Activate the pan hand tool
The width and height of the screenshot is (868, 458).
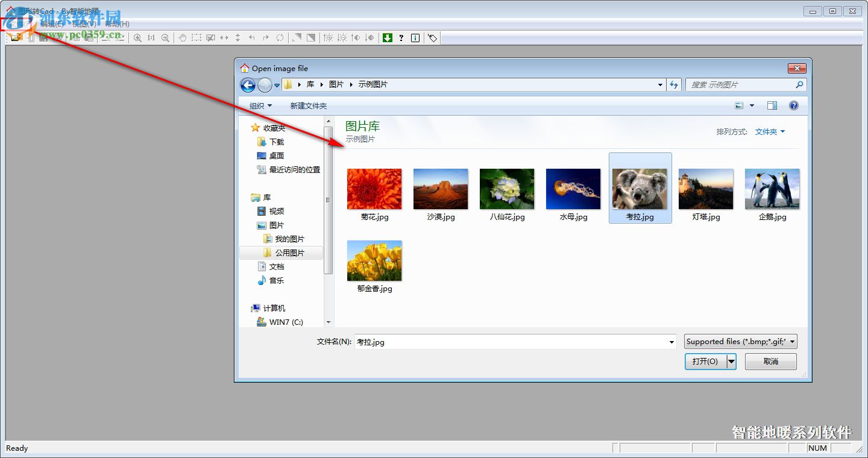(182, 37)
